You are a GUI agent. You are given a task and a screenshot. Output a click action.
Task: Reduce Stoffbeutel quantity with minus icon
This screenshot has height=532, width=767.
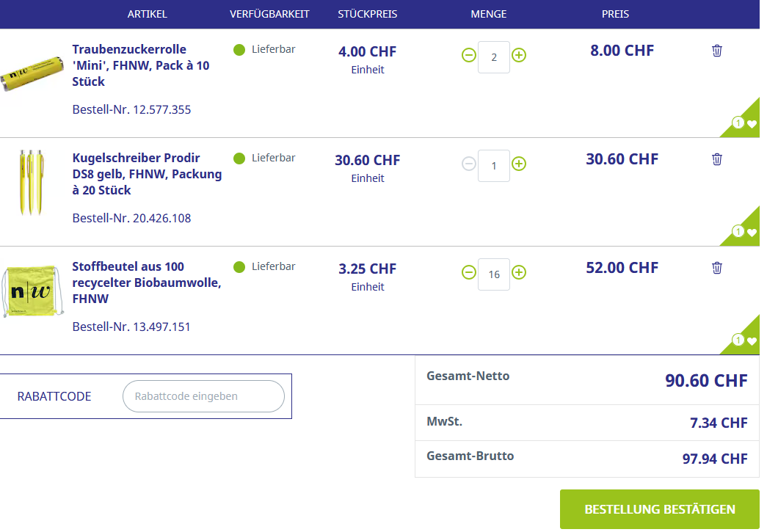pyautogui.click(x=468, y=273)
